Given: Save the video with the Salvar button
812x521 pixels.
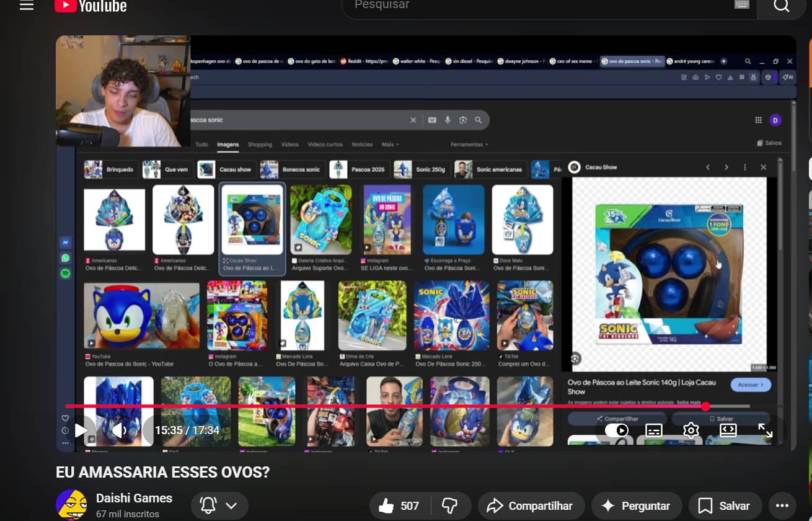Looking at the screenshot, I should [725, 506].
